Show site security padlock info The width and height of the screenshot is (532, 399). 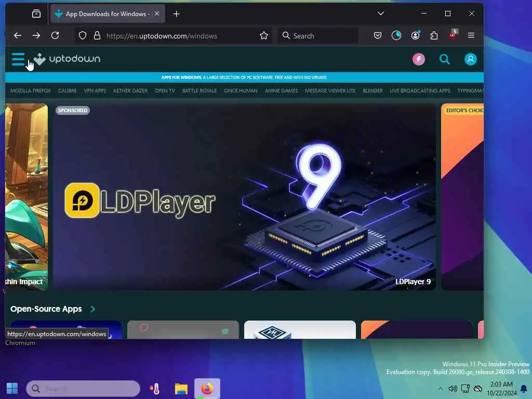[97, 36]
